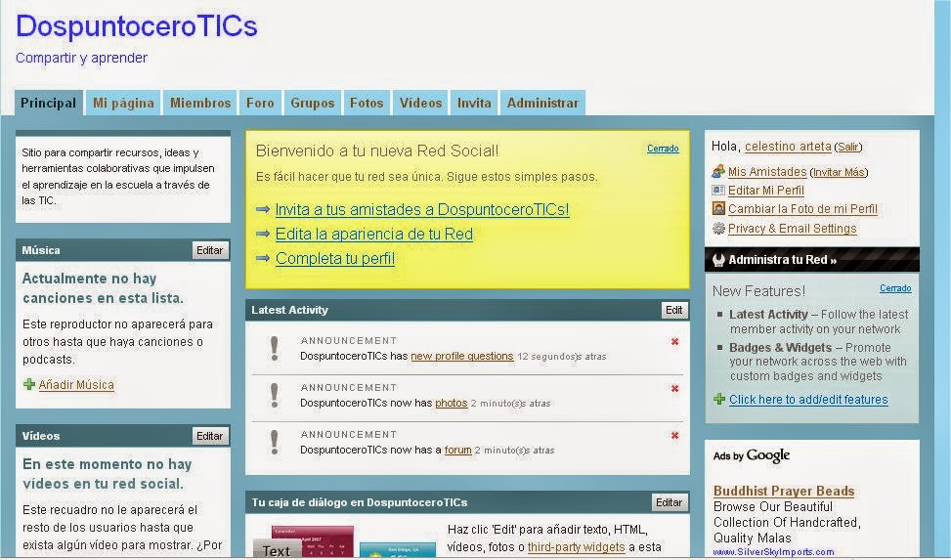Click the Editar Mi Perfil card icon
Viewport: 951px width, 560px height.
point(718,191)
